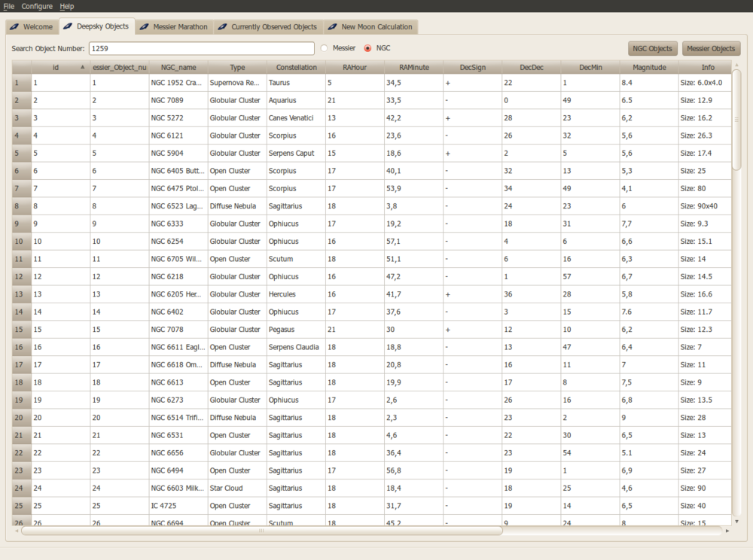Open the Help menu
This screenshot has width=753, height=560.
67,6
